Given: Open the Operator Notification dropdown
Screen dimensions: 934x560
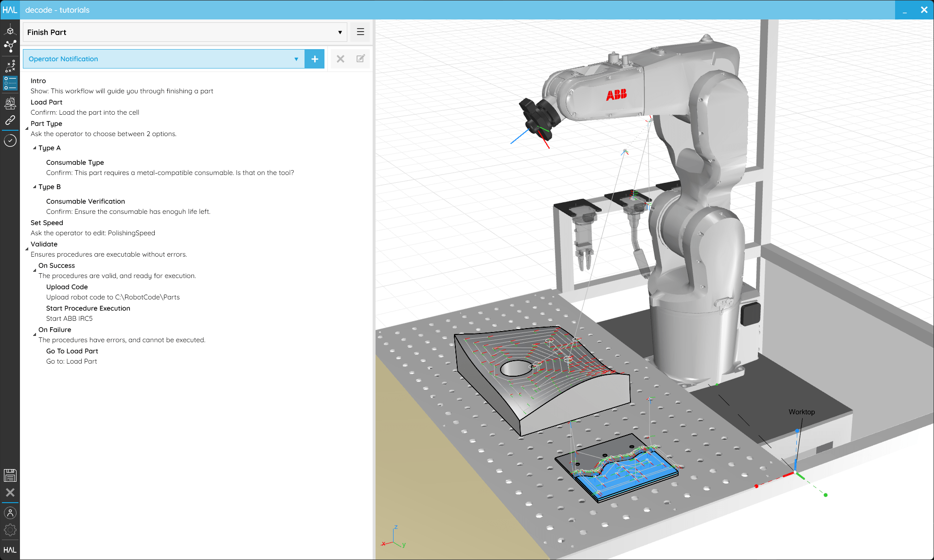Looking at the screenshot, I should coord(296,59).
